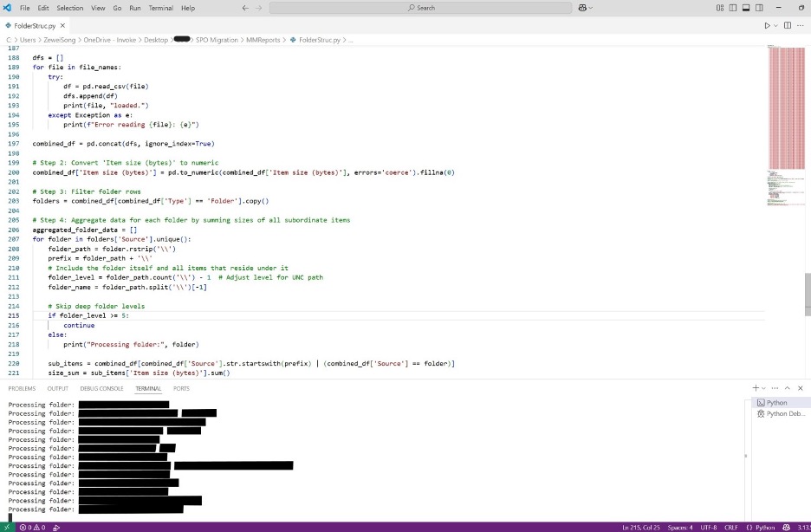811x532 pixels.
Task: Click the MMReports breadcrumb segment
Action: [263, 40]
